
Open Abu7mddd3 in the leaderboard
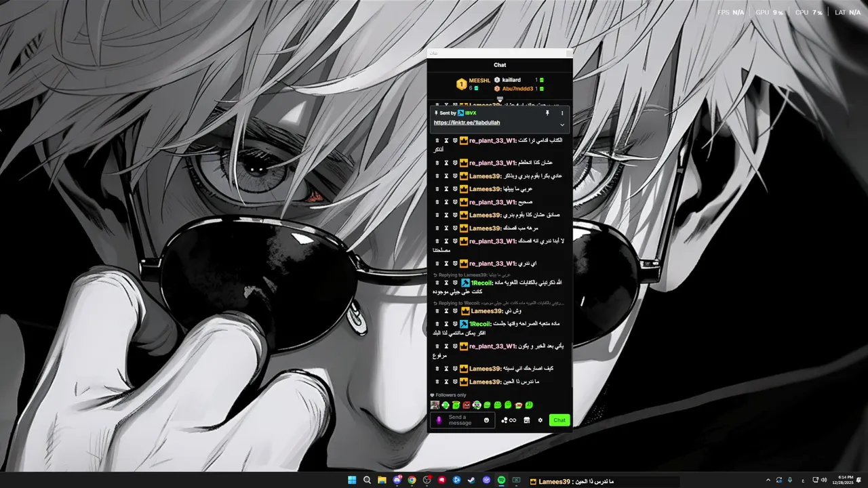[517, 89]
